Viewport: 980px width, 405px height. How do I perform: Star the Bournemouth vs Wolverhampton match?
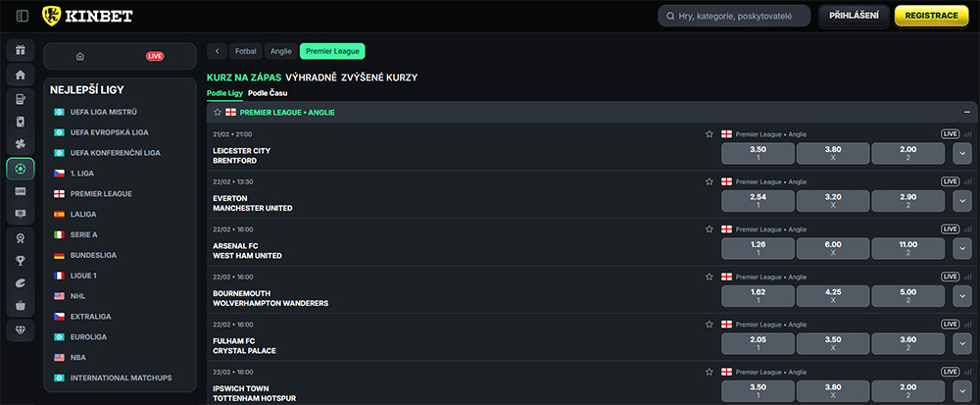[x=709, y=277]
